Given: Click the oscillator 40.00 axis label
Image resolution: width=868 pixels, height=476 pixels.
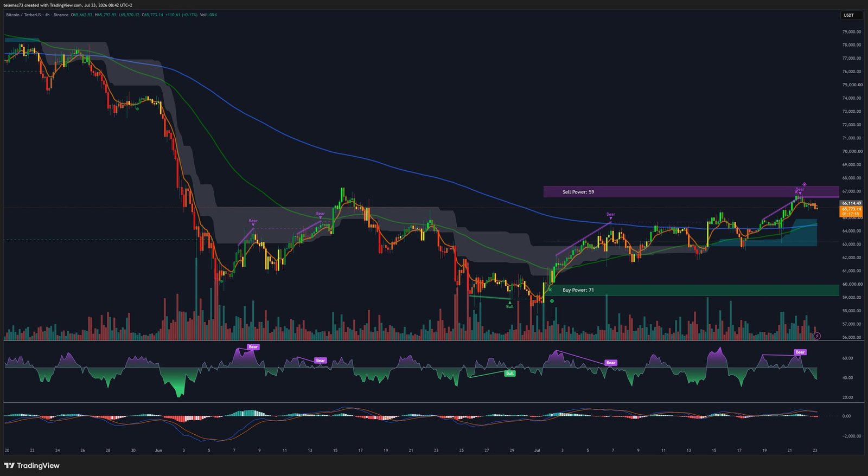Looking at the screenshot, I should click(847, 377).
